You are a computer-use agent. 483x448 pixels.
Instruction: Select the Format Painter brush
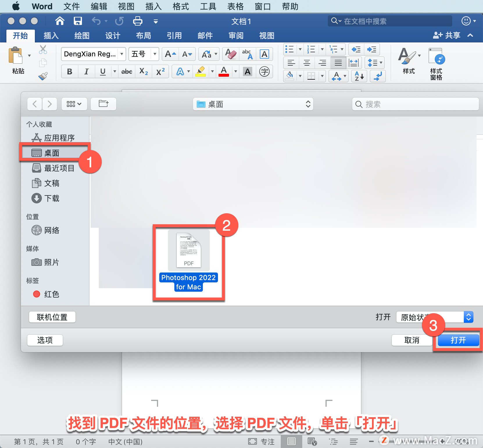click(43, 76)
